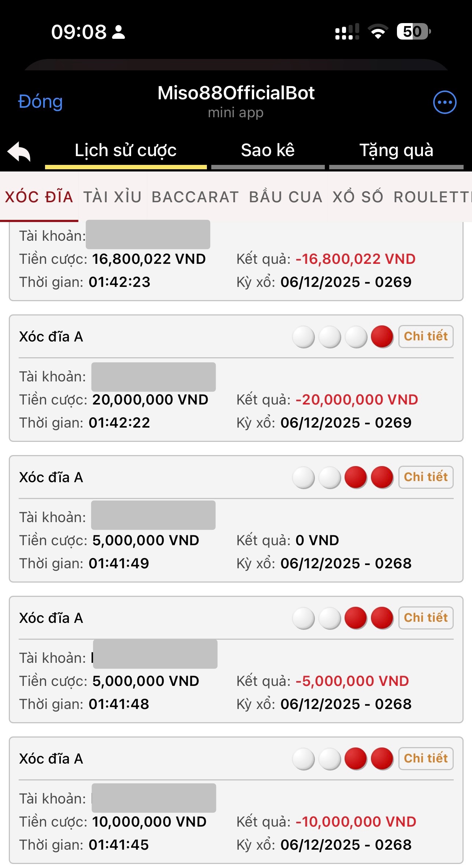Tap the battery indicator showing 50
The height and width of the screenshot is (868, 472).
(x=413, y=32)
